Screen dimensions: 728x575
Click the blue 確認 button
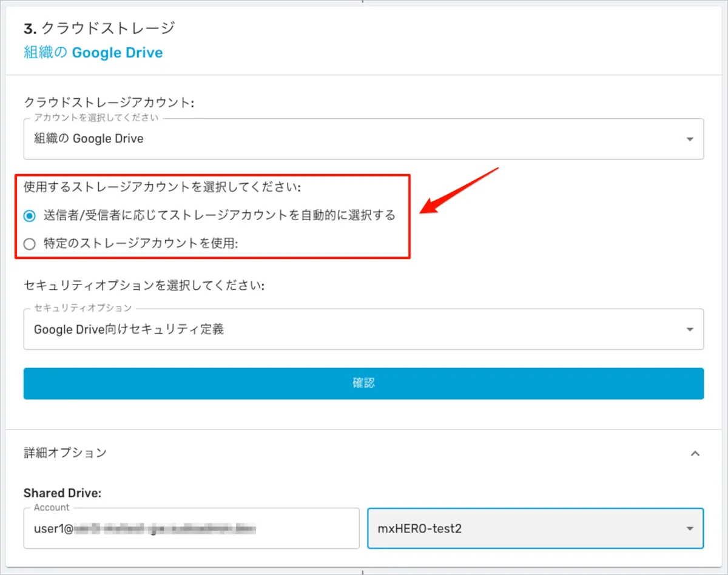[x=363, y=383]
